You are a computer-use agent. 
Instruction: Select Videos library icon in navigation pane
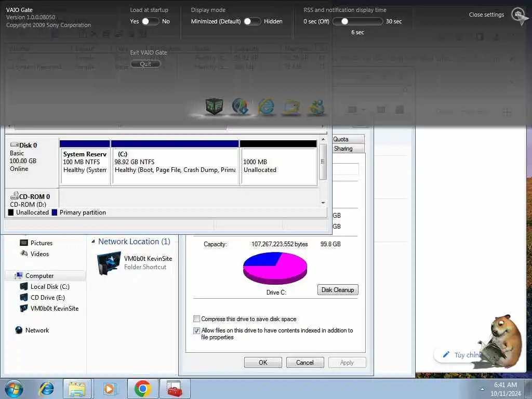pyautogui.click(x=24, y=254)
